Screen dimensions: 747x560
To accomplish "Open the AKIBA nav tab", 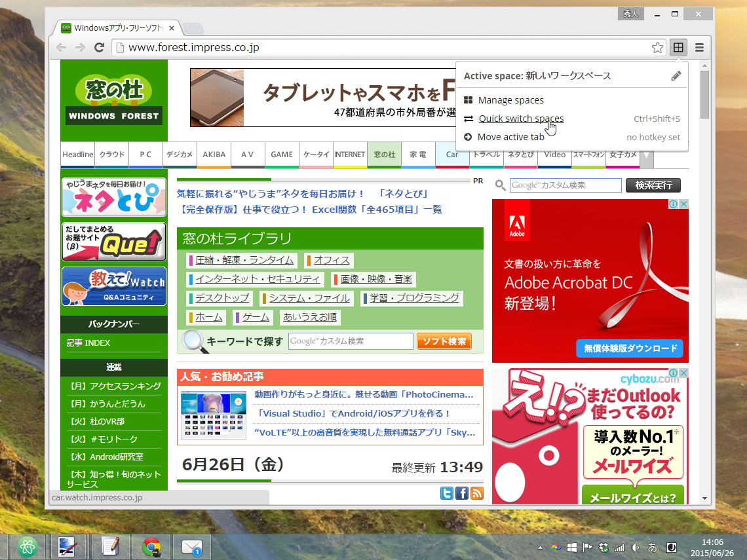I will 214,155.
